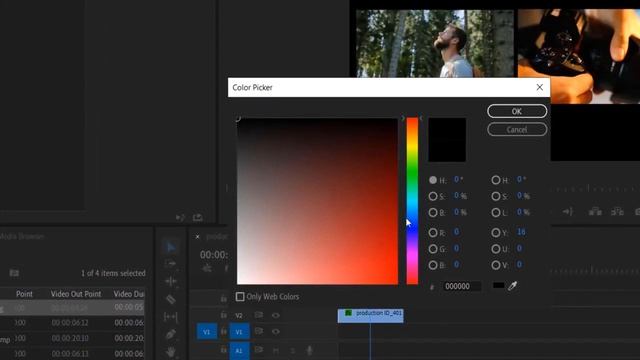The height and width of the screenshot is (360, 640).
Task: Enable Only Web Colors checkbox
Action: coord(240,297)
